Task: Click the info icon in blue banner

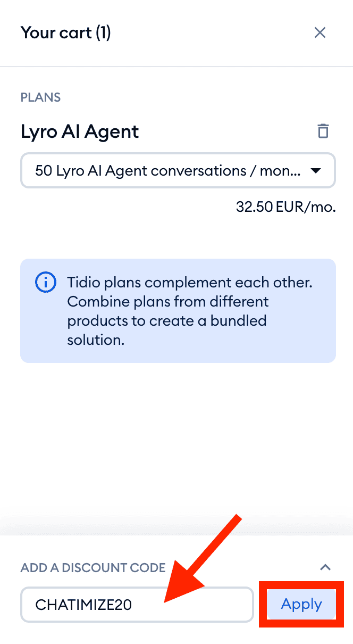Action: [46, 282]
